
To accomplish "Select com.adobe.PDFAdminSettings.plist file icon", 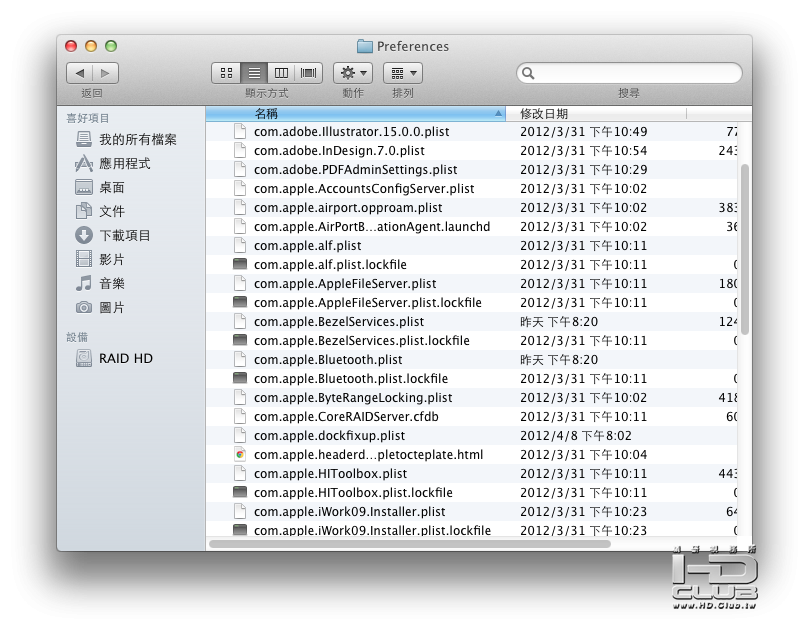I will pyautogui.click(x=240, y=169).
